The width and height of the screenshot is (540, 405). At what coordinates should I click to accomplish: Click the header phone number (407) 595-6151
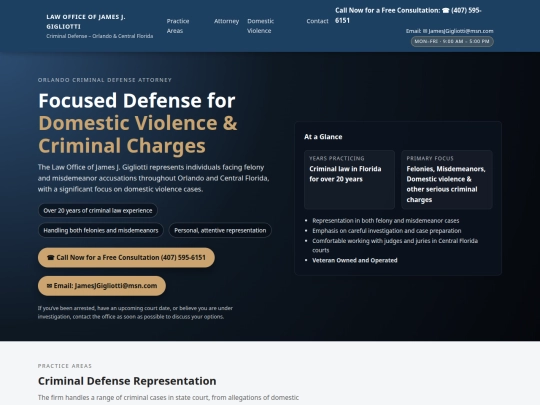pyautogui.click(x=408, y=15)
